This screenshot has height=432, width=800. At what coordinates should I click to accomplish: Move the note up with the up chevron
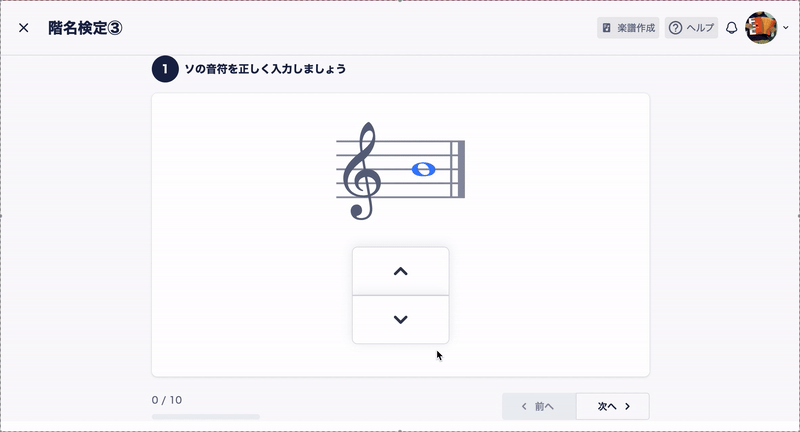pyautogui.click(x=401, y=271)
